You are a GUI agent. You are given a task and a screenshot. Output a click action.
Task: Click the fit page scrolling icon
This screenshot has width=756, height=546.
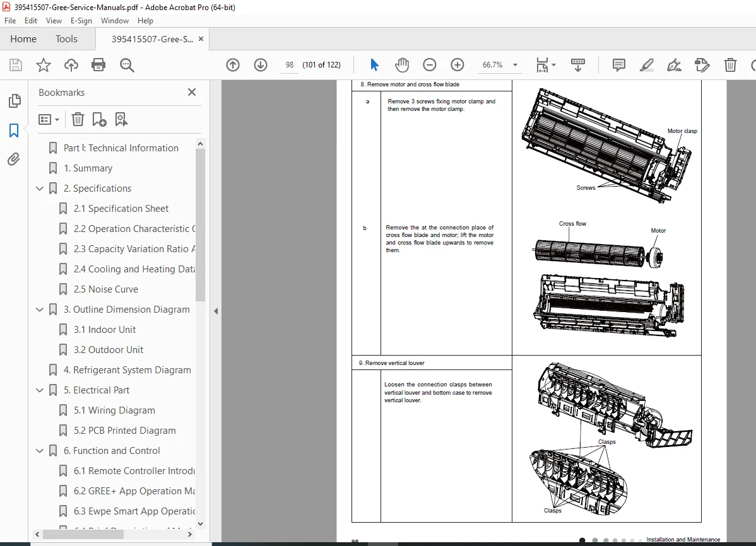pos(542,65)
